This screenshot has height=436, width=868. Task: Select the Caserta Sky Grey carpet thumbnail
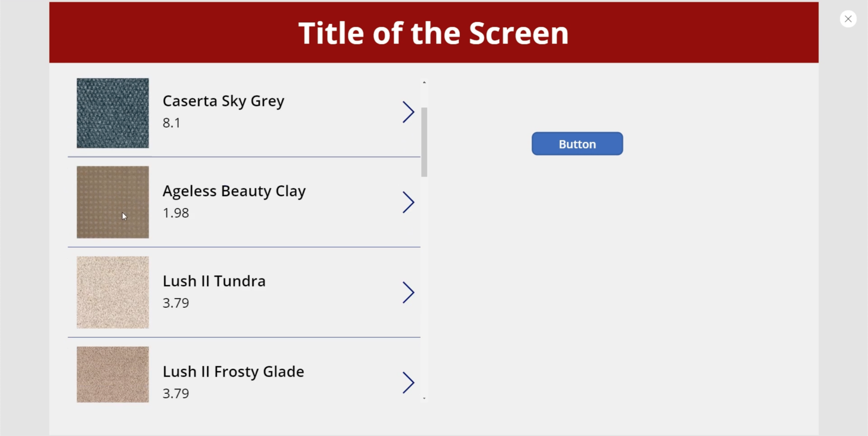point(113,113)
